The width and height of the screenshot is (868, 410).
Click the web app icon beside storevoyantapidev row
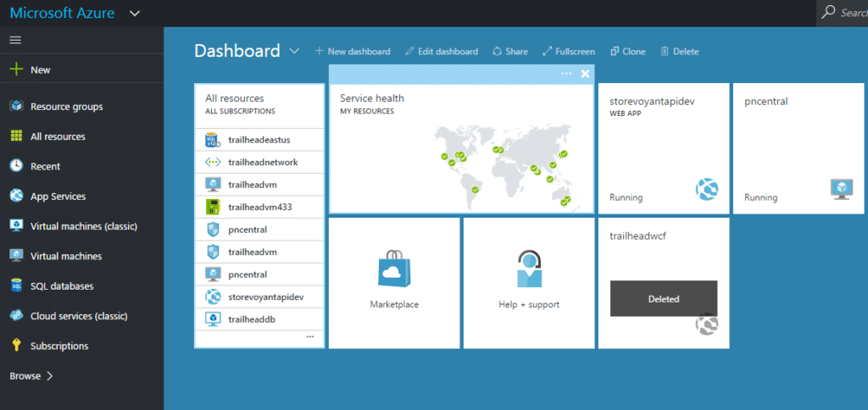213,297
